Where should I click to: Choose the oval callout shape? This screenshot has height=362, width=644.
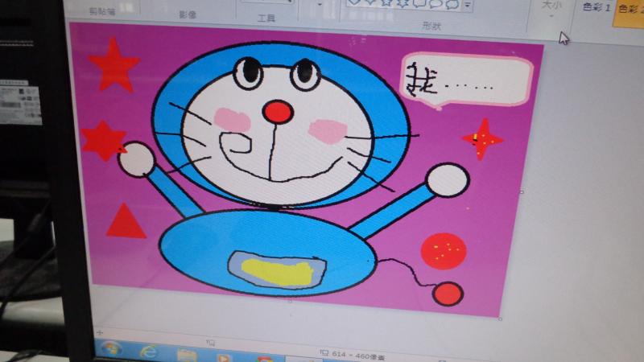tap(435, 4)
